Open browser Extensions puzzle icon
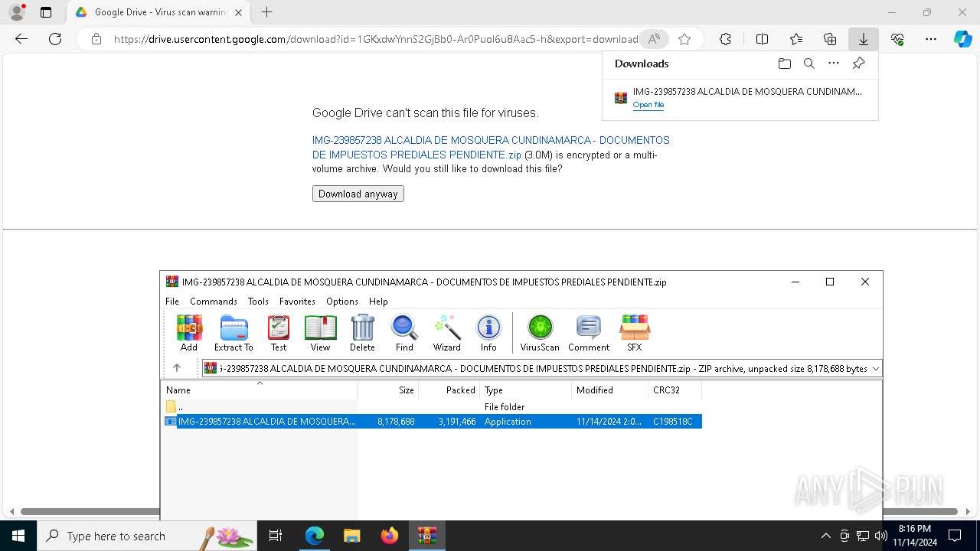Screen dimensions: 980x551 click(x=725, y=39)
